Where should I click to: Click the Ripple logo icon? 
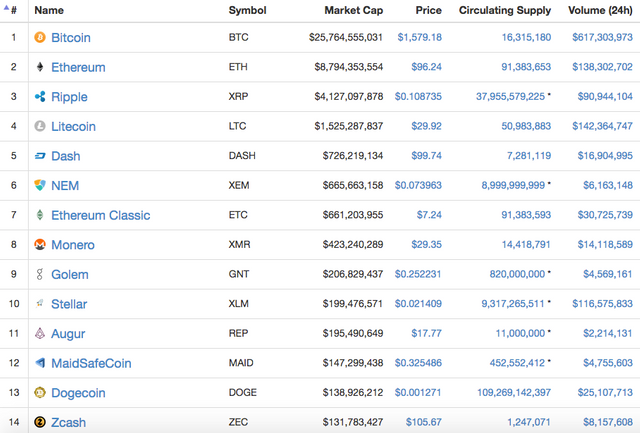[40, 97]
